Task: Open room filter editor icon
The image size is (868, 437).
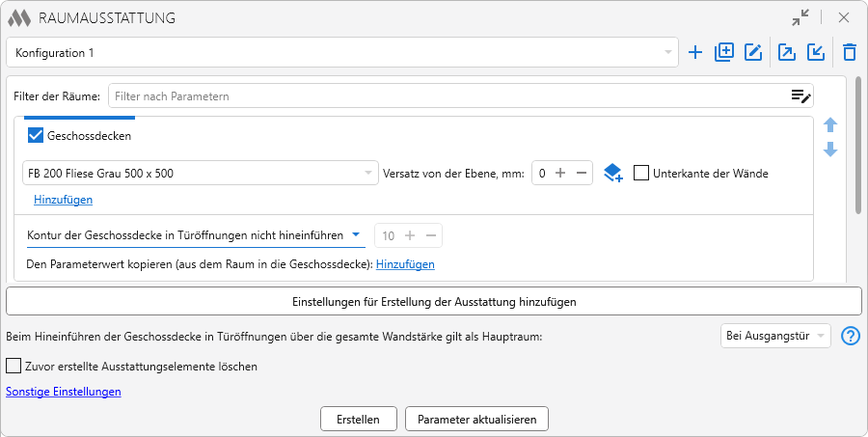Action: point(800,96)
